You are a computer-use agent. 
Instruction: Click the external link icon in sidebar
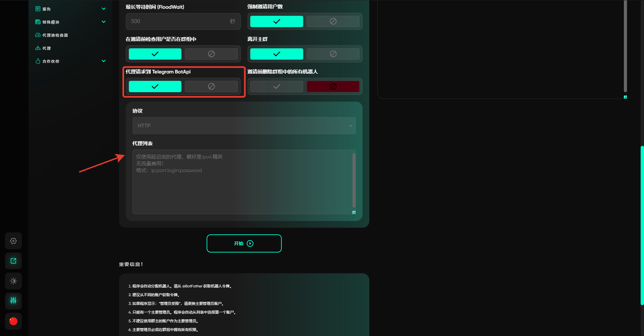point(13,261)
